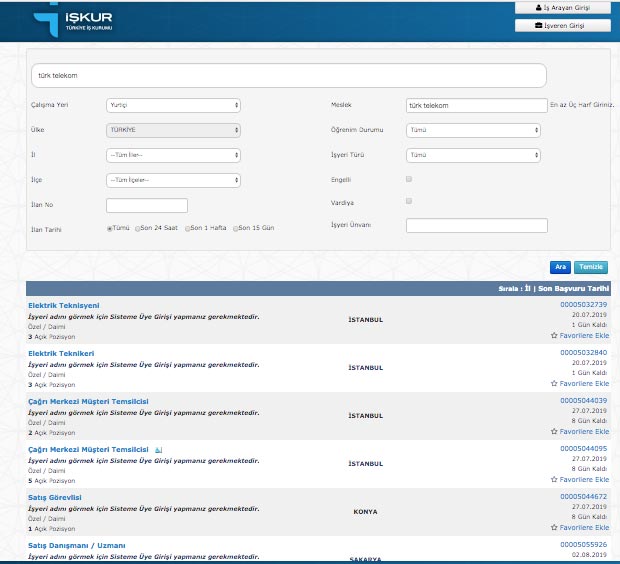Click favorite star for listing 00005044039
The image size is (620, 564).
click(x=555, y=432)
